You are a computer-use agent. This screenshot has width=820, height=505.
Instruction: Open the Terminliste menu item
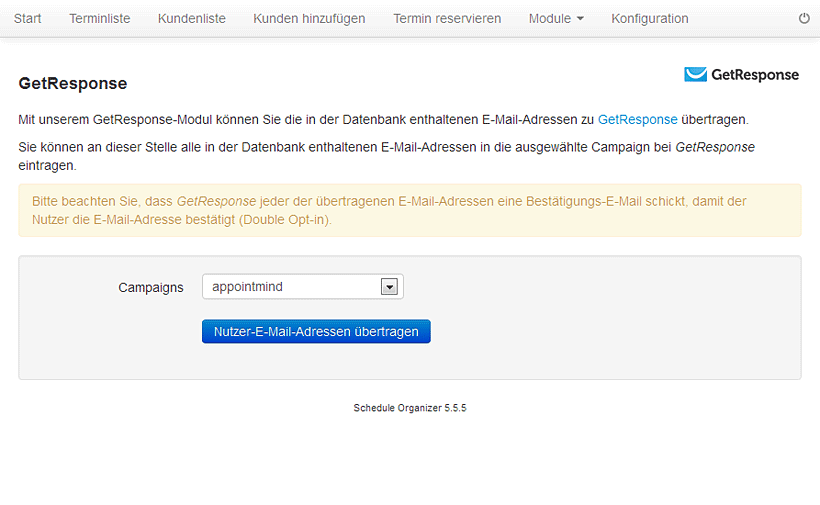click(x=99, y=19)
